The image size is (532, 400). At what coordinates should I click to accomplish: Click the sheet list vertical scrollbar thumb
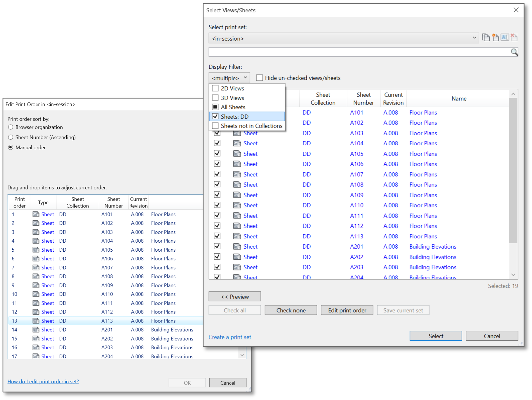[x=513, y=170]
